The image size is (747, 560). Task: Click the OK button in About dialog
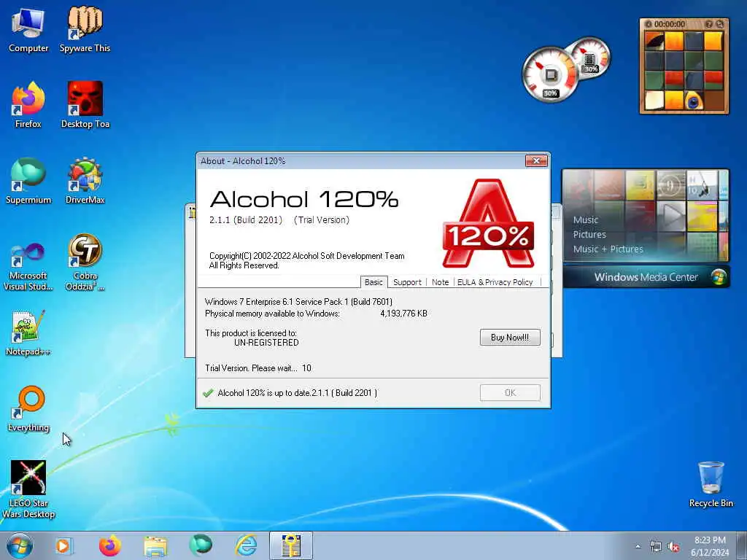(x=510, y=392)
